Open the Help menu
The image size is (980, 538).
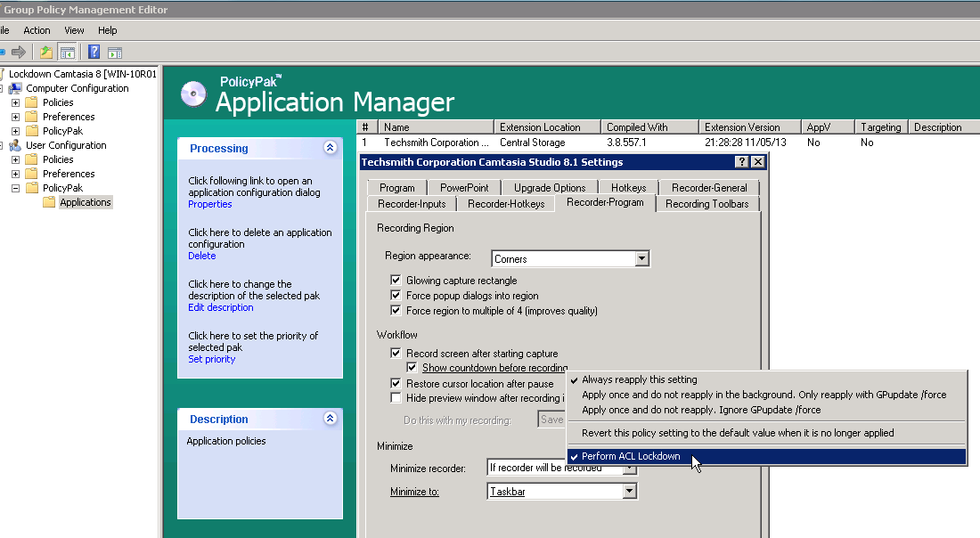(108, 30)
